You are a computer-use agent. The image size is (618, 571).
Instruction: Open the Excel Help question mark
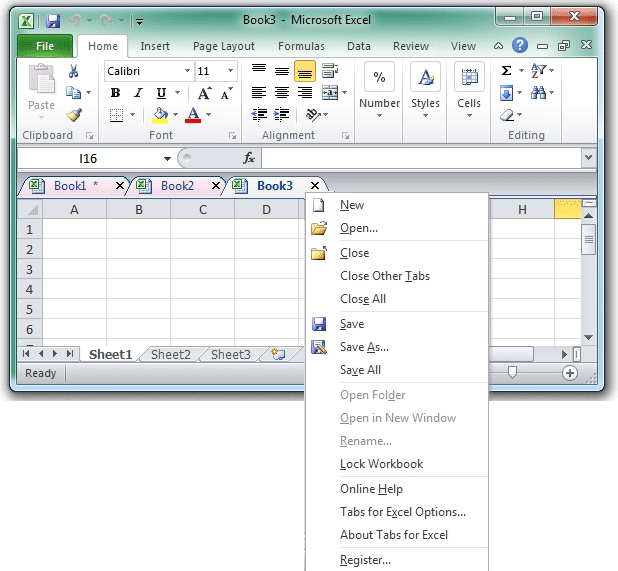coord(520,45)
